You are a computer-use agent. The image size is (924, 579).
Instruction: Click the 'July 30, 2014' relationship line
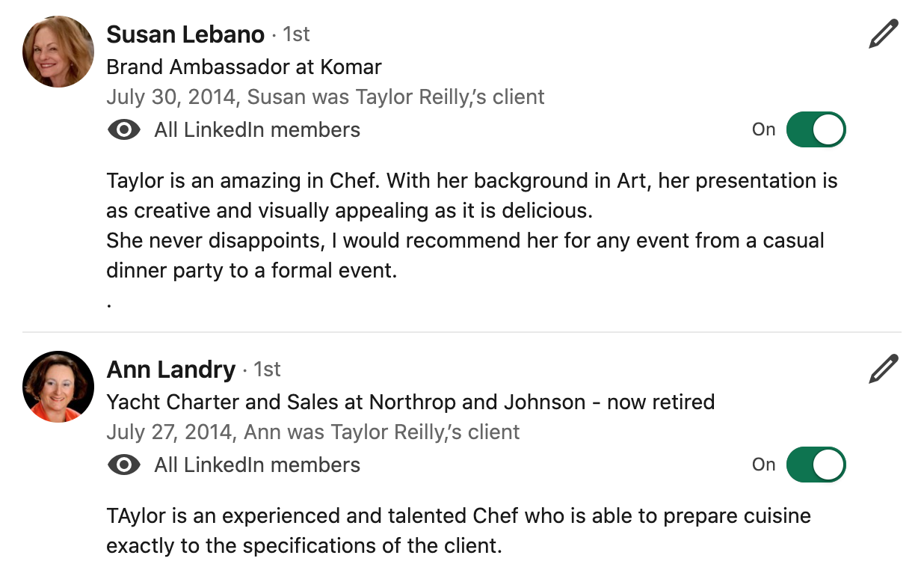325,97
